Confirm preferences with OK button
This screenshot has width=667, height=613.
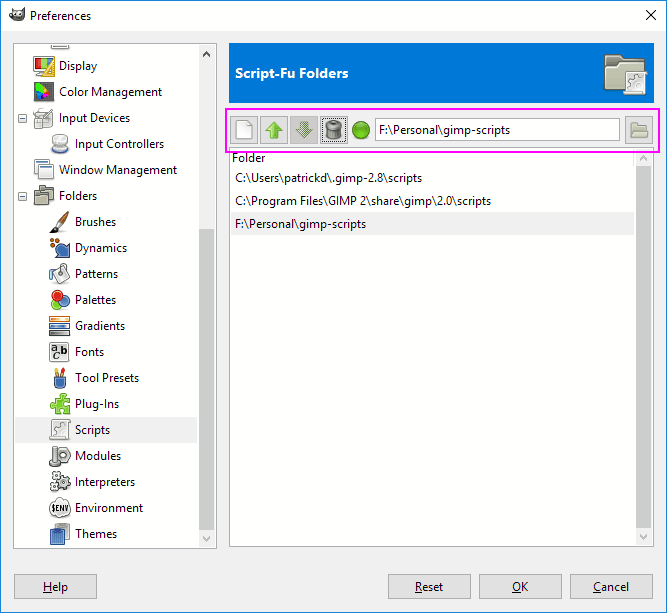click(520, 587)
